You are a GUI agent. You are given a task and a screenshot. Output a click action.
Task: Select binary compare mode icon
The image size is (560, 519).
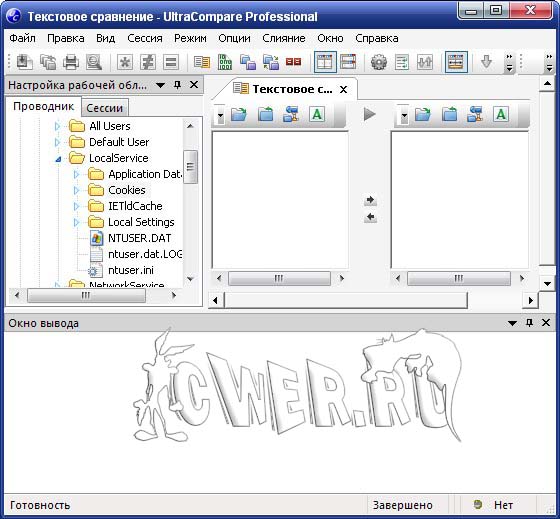[x=225, y=62]
